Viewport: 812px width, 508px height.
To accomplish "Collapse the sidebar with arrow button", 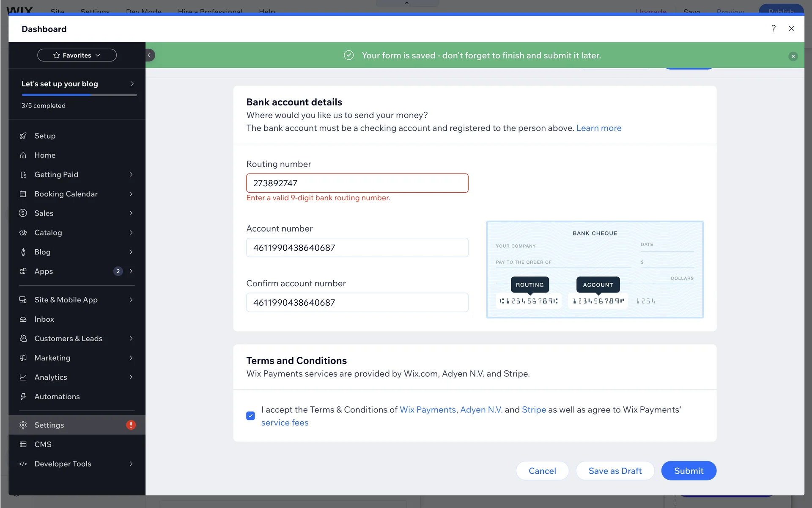I will pyautogui.click(x=150, y=55).
